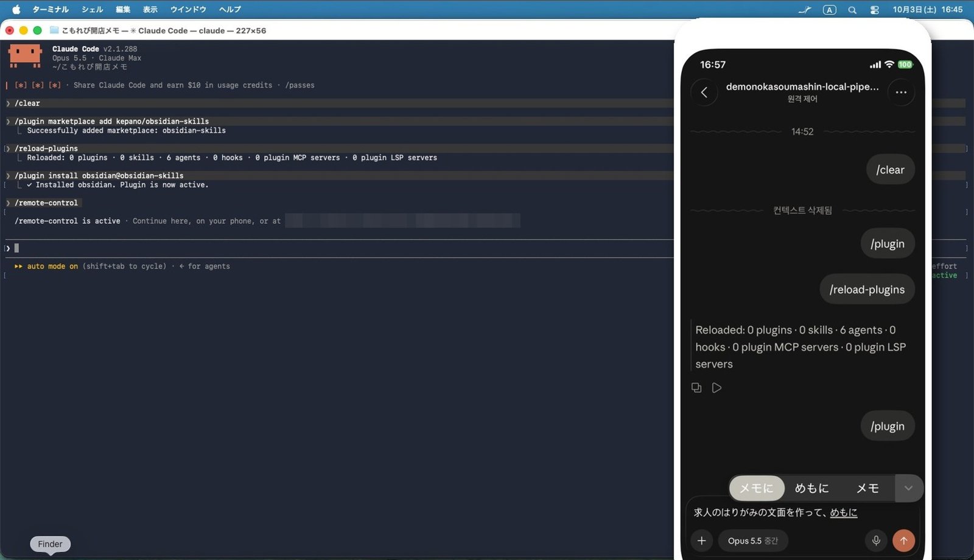Click the siri-like status icon in menu bar
Viewport: 974px width, 560px height.
click(805, 10)
